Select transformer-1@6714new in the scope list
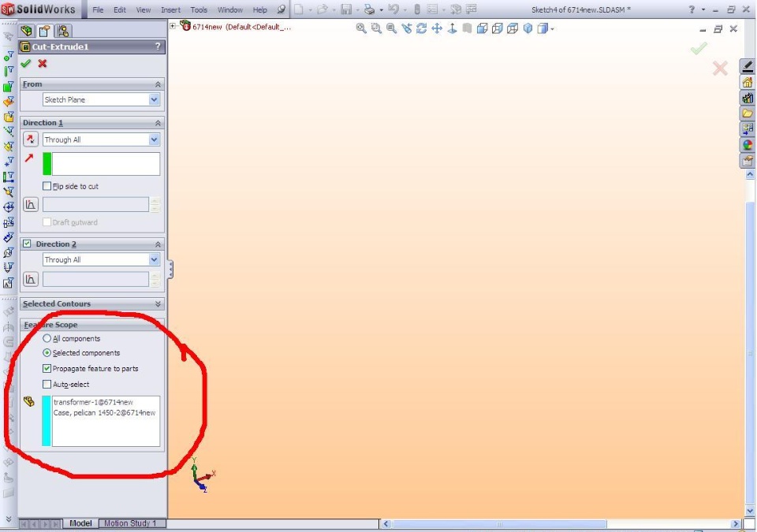 point(93,402)
